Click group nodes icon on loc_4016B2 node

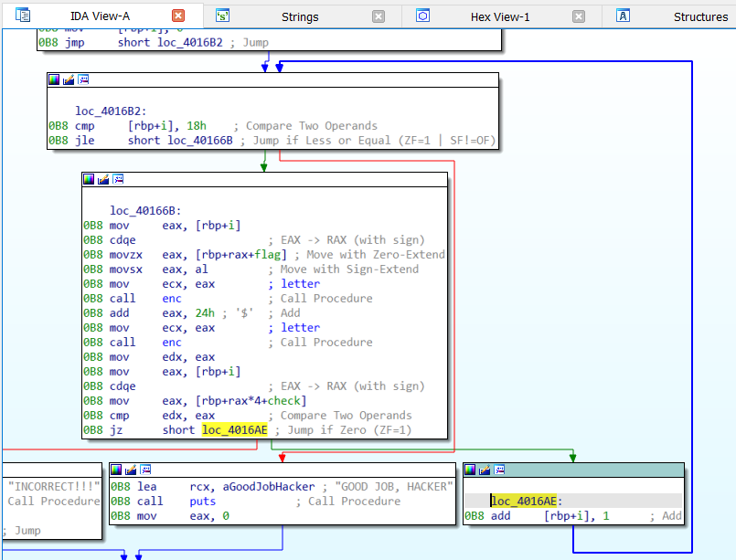pyautogui.click(x=83, y=80)
